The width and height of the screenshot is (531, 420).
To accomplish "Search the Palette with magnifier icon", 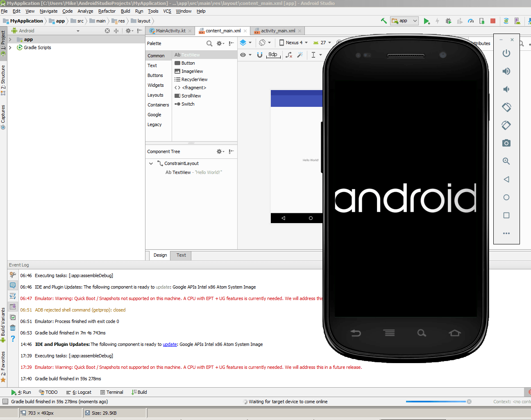I will pos(209,43).
